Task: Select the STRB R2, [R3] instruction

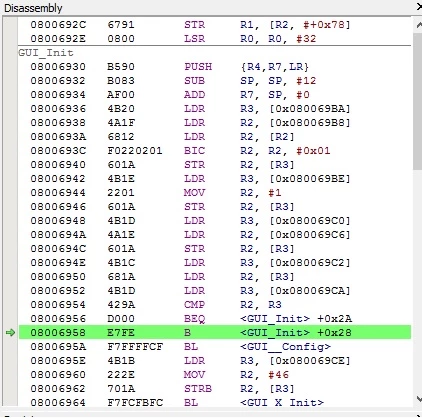Action: (215, 389)
